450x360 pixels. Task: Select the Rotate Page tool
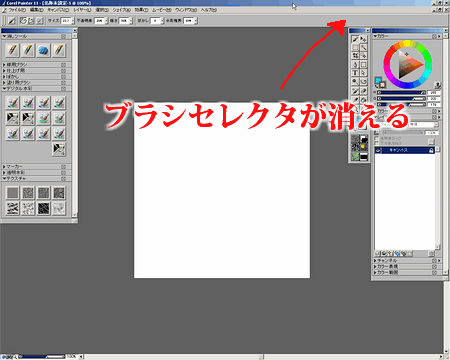pyautogui.click(x=364, y=81)
